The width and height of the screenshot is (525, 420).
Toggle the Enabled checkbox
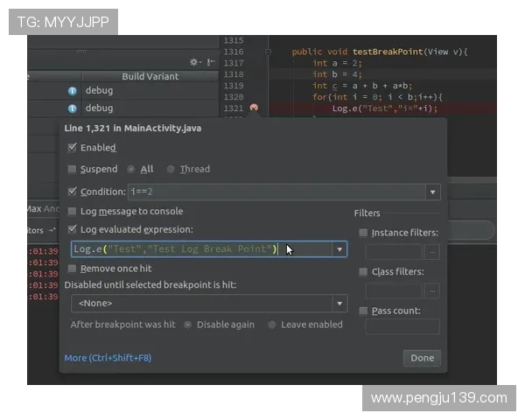click(x=72, y=148)
